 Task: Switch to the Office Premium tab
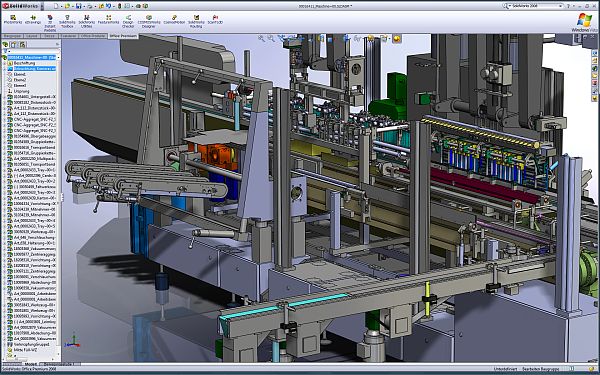[123, 36]
